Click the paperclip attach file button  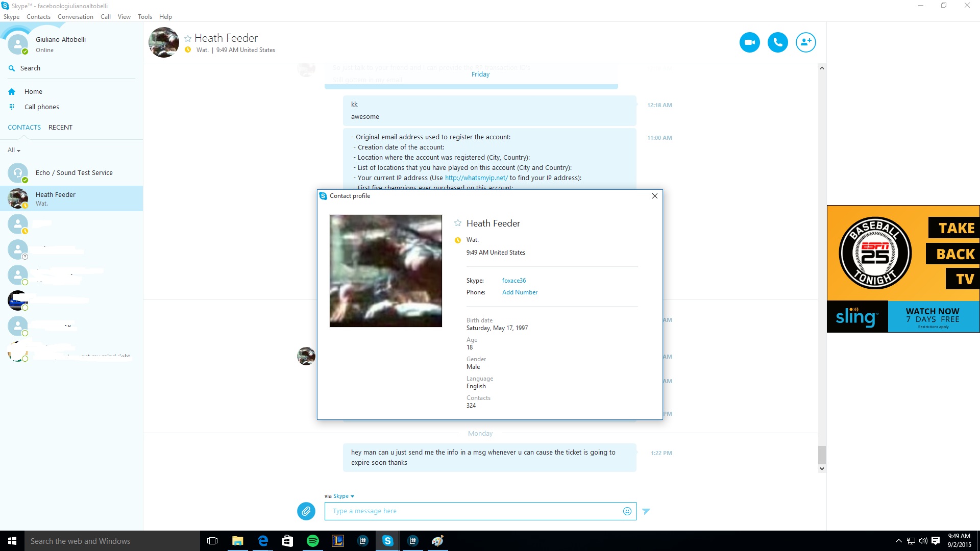tap(306, 511)
